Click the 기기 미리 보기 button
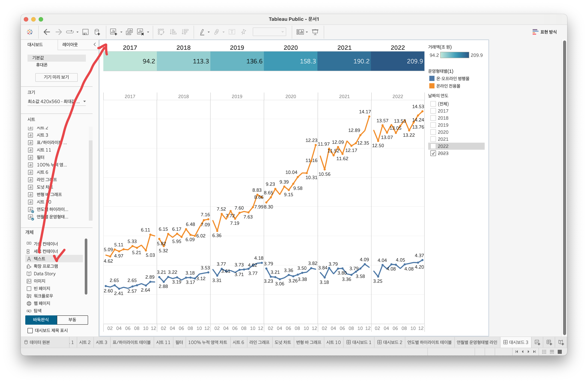 click(x=56, y=77)
